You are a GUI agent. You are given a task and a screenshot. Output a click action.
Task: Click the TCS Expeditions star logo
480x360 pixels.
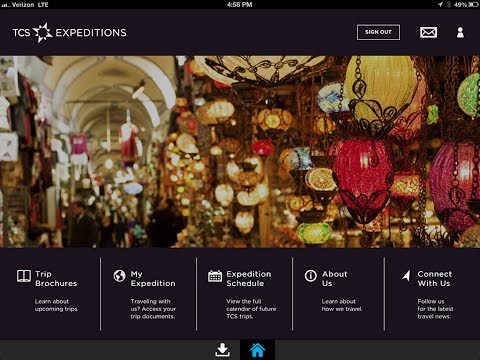(43, 33)
